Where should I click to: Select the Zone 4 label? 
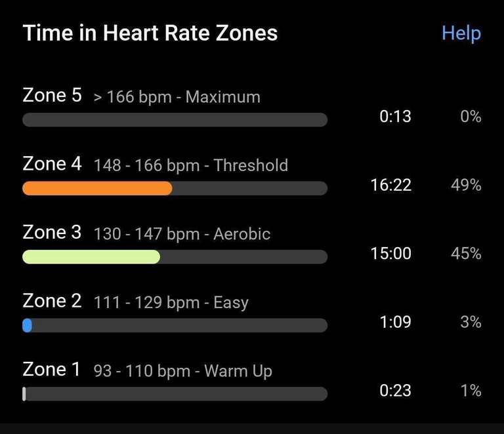(52, 164)
